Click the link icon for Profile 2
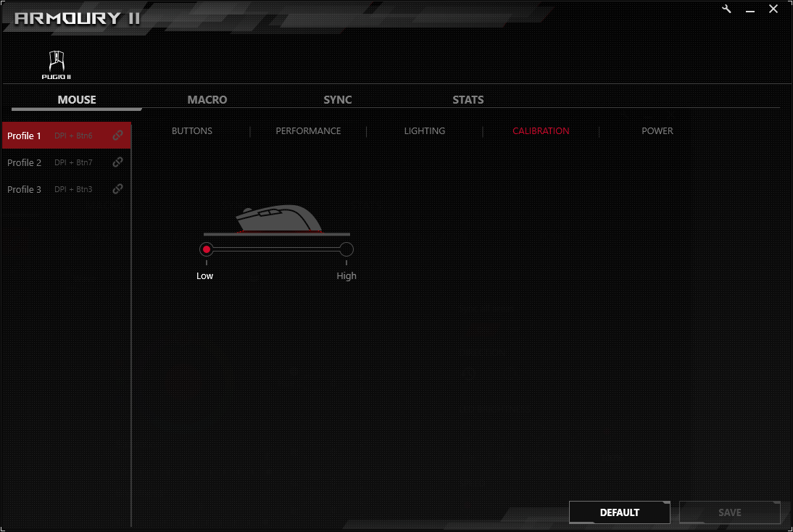The width and height of the screenshot is (793, 532). (118, 162)
